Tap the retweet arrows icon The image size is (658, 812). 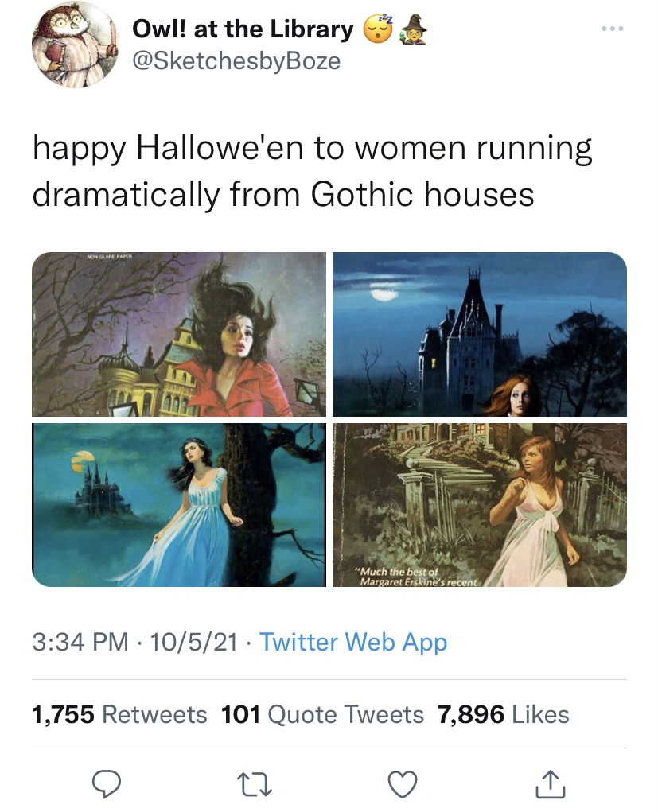click(254, 783)
